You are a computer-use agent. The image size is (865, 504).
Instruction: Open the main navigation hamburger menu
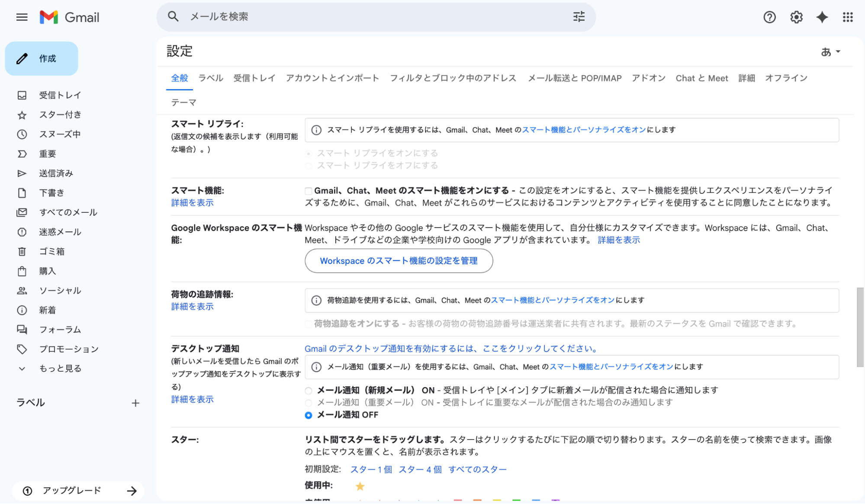point(21,17)
